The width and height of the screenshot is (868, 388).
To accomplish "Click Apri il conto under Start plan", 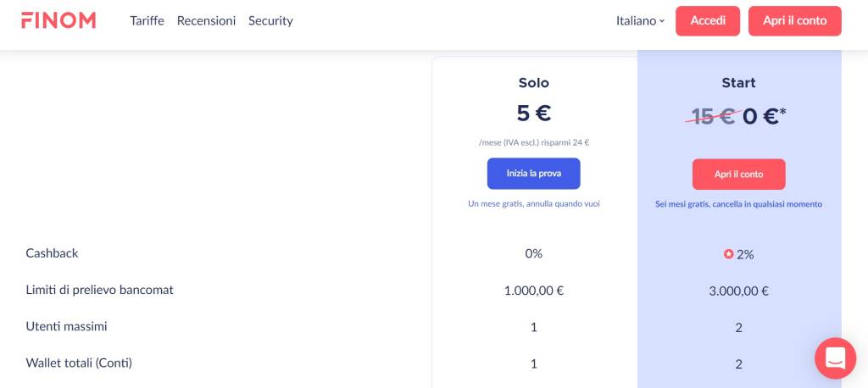I will click(738, 174).
